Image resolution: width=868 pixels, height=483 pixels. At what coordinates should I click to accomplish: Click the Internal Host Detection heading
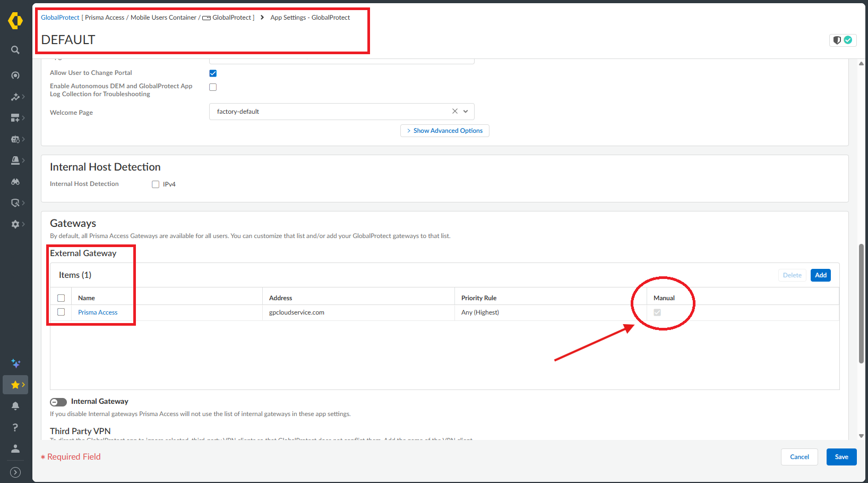(105, 167)
